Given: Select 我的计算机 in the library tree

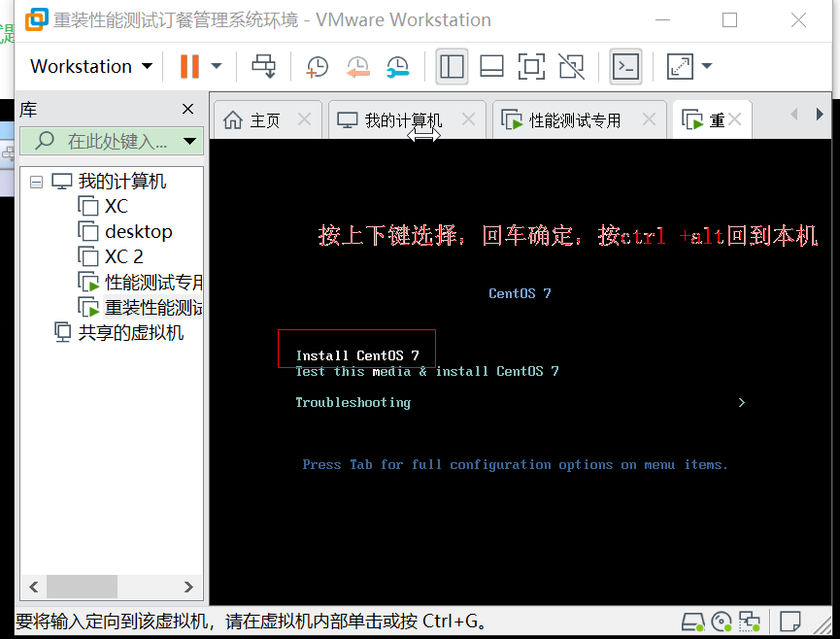Looking at the screenshot, I should [x=122, y=181].
